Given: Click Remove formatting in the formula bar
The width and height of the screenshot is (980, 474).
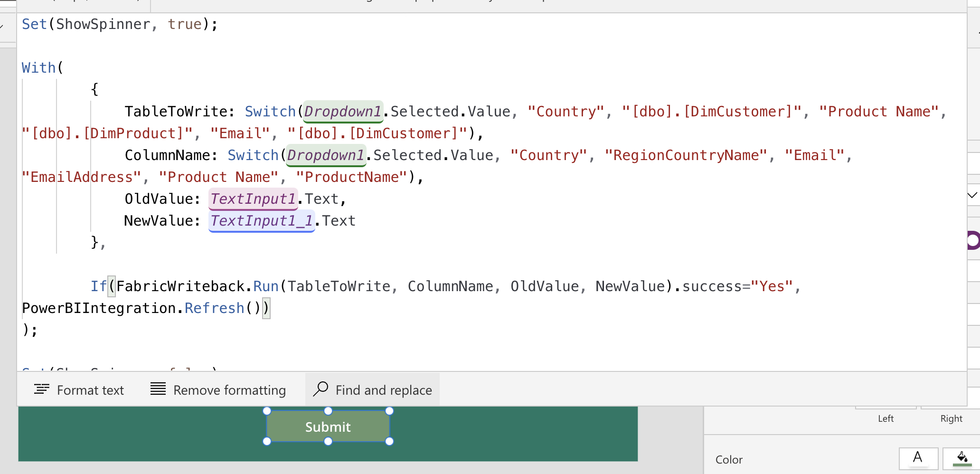Looking at the screenshot, I should pyautogui.click(x=218, y=390).
